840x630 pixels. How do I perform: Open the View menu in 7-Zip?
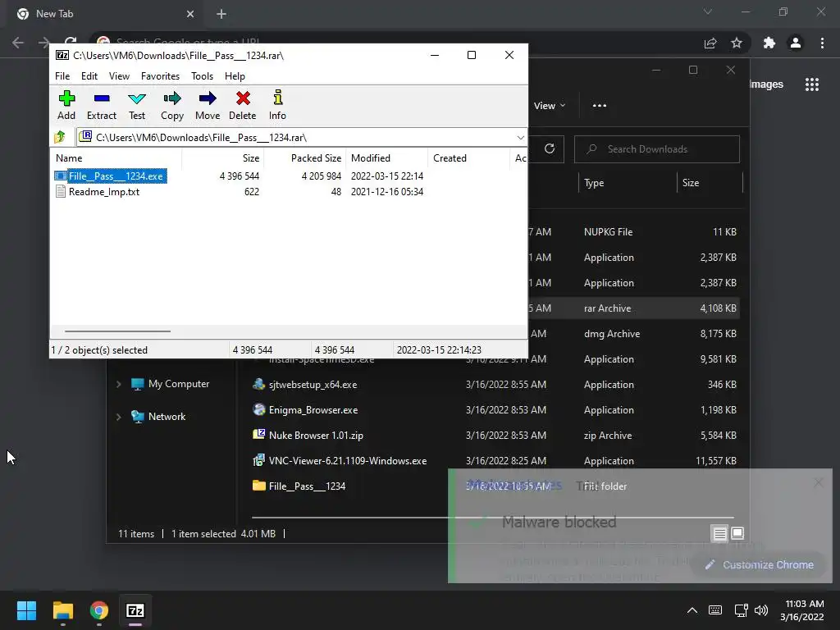119,76
